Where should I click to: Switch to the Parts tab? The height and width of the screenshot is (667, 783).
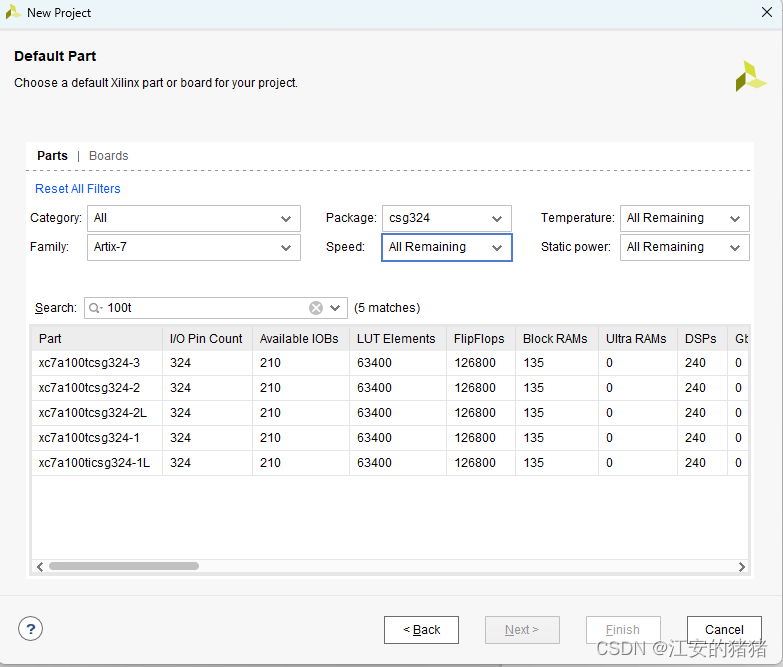point(52,156)
